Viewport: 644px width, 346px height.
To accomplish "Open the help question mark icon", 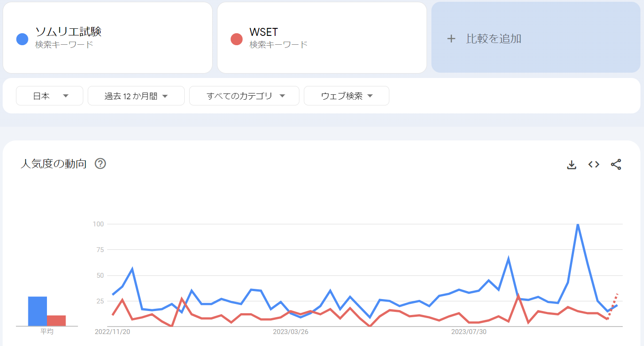I will [101, 164].
